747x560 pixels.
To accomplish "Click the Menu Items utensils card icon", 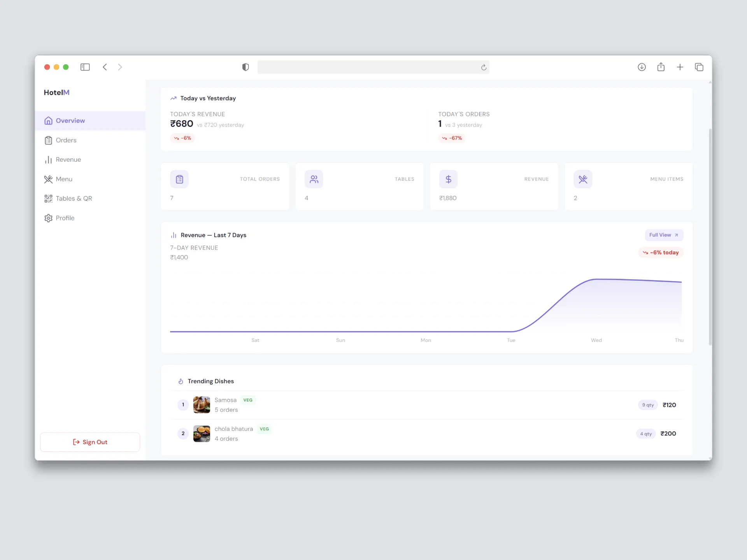I will (583, 179).
